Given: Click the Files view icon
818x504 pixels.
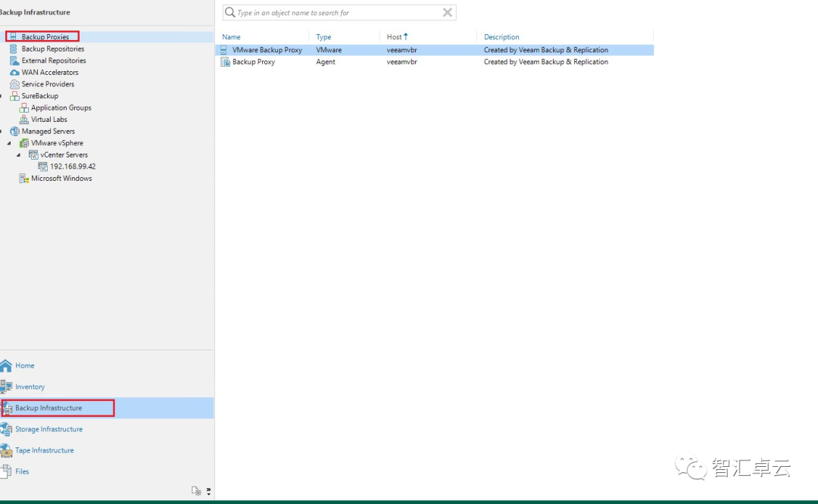Looking at the screenshot, I should pyautogui.click(x=6, y=471).
